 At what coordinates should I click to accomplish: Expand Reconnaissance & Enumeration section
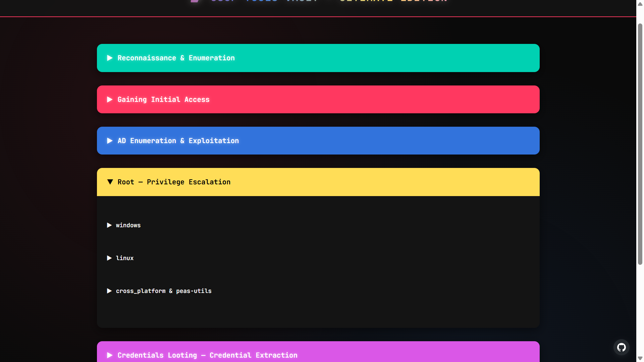click(176, 58)
